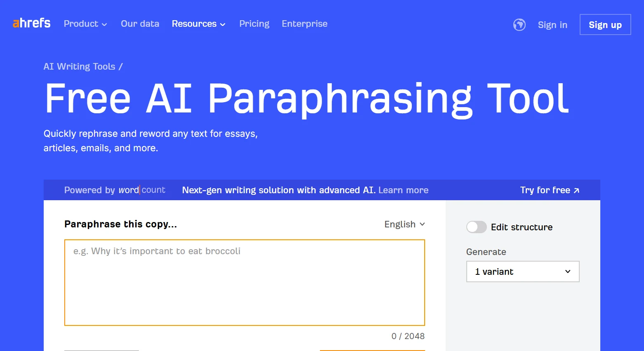This screenshot has width=644, height=351.
Task: Open the Pricing page
Action: 254,24
